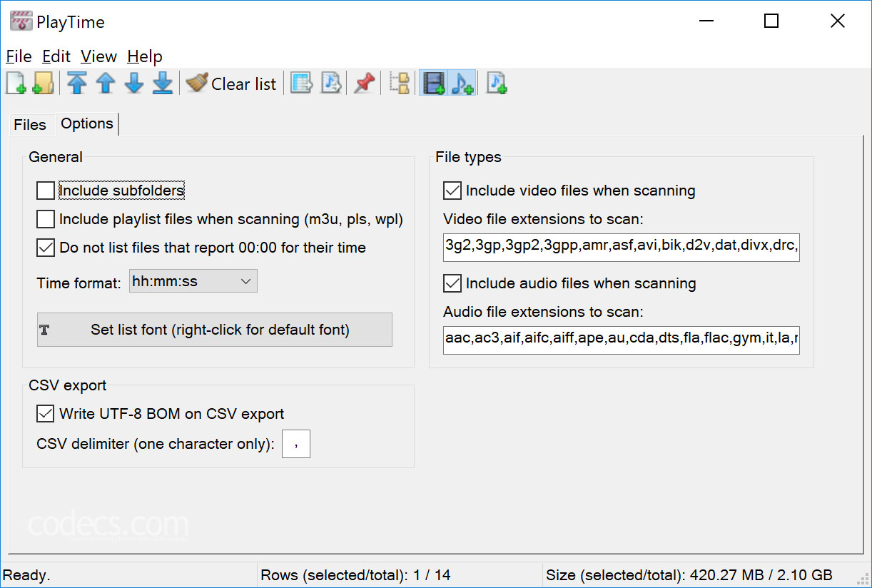The width and height of the screenshot is (872, 588).
Task: Select the Options tab
Action: click(x=87, y=123)
